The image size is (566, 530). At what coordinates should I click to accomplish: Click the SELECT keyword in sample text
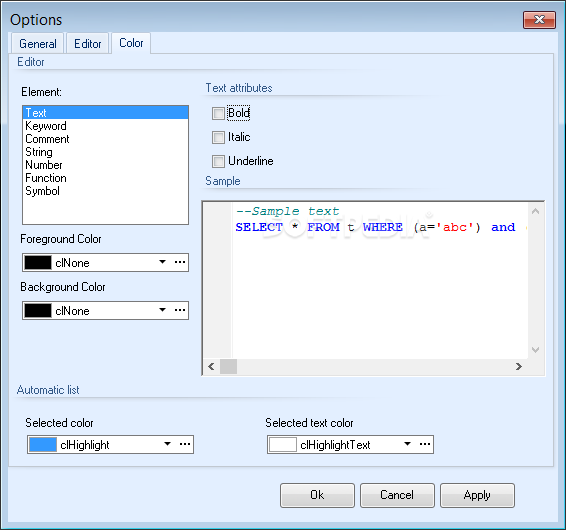point(259,227)
